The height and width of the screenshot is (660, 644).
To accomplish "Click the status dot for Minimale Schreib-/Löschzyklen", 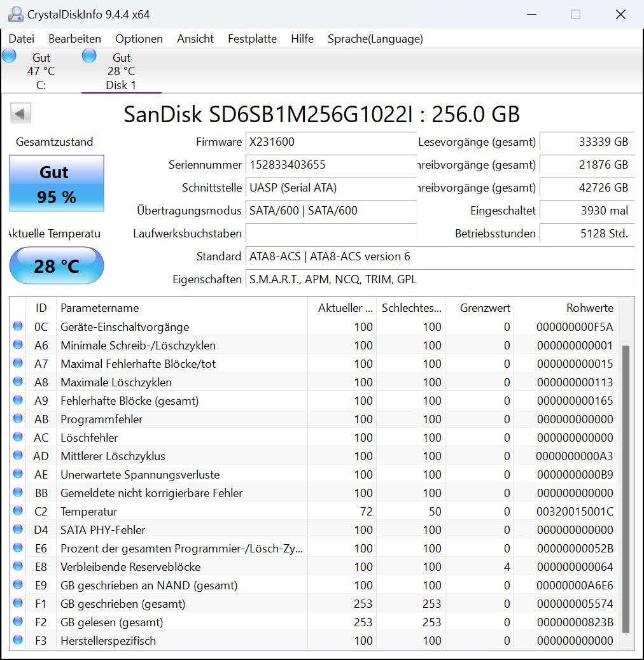I will pyautogui.click(x=18, y=345).
